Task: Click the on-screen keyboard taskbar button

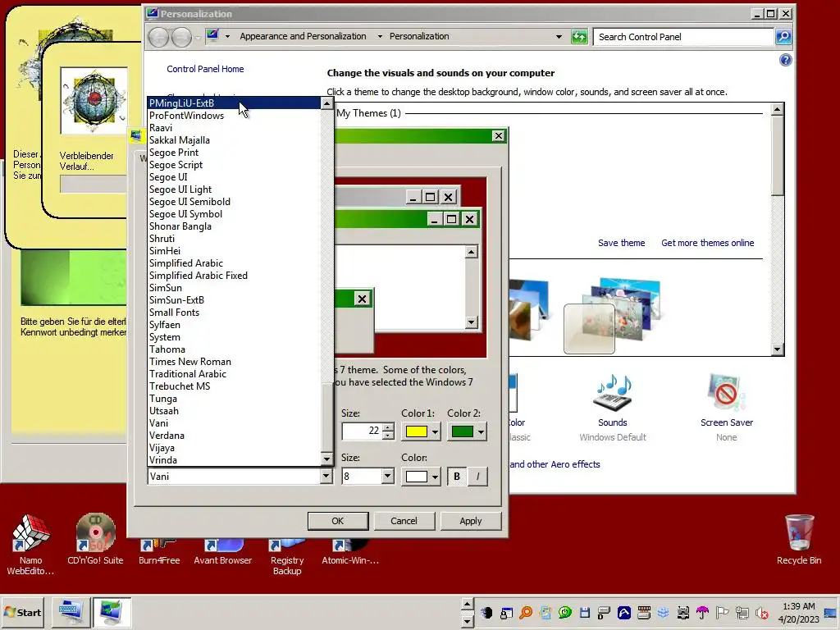Action: coord(71,612)
